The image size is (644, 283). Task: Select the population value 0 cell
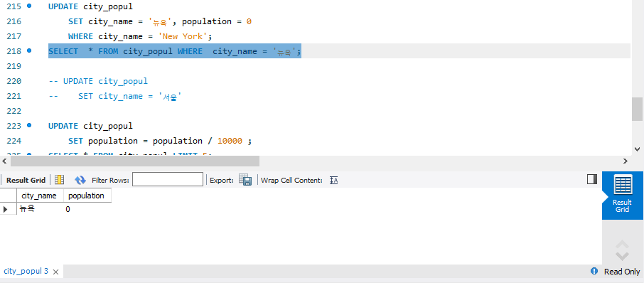(x=87, y=209)
